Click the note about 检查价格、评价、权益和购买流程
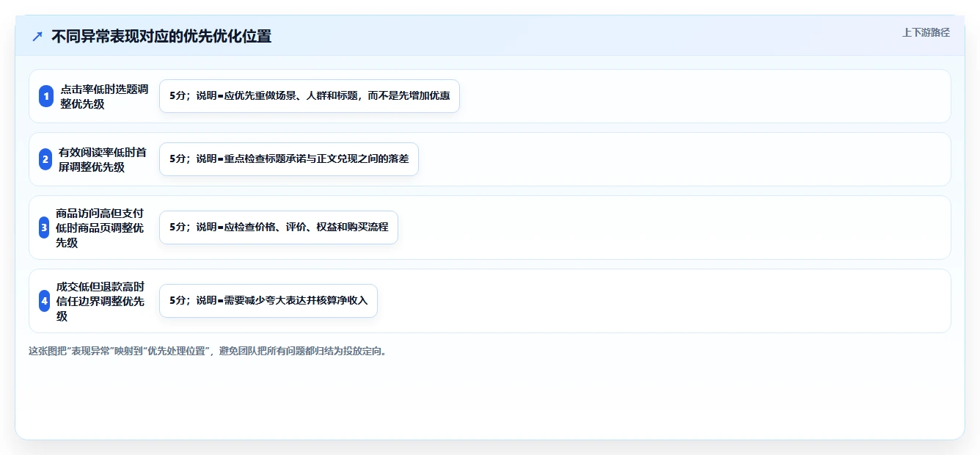This screenshot has width=980, height=455. click(279, 227)
